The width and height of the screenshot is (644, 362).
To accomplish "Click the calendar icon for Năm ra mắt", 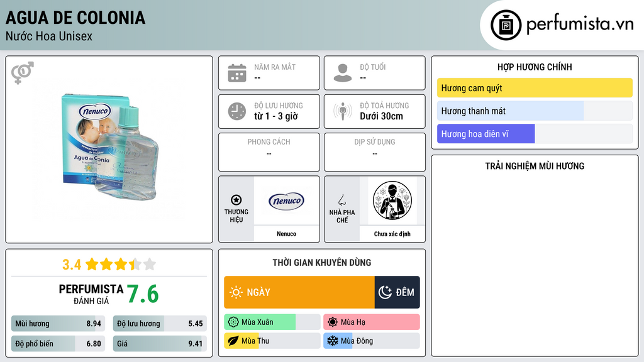I will pyautogui.click(x=237, y=73).
